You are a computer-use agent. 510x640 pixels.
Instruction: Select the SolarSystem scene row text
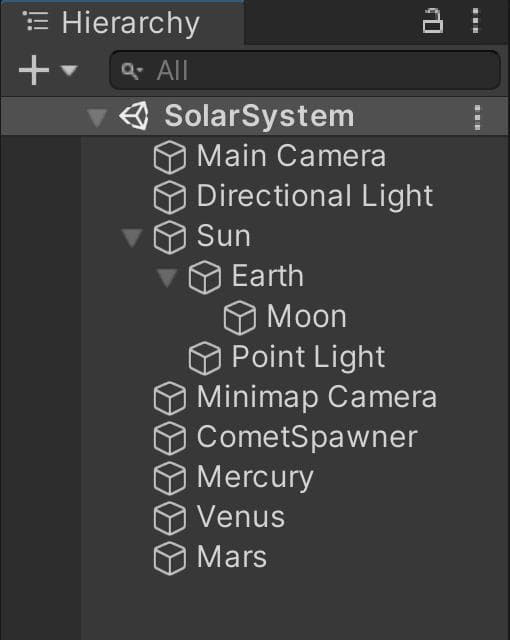(x=259, y=116)
